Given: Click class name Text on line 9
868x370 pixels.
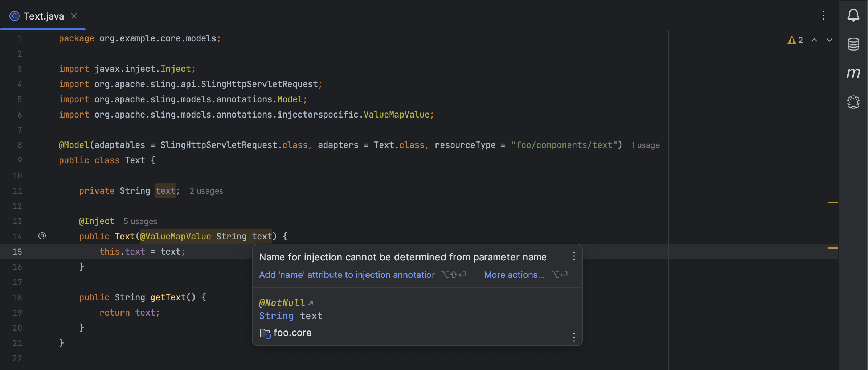Looking at the screenshot, I should point(135,160).
